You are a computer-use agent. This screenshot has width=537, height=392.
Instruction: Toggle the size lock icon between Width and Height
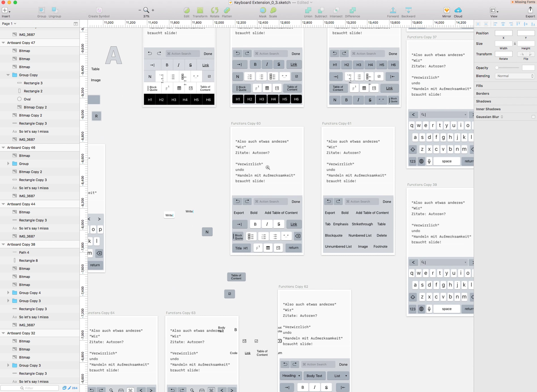515,44
